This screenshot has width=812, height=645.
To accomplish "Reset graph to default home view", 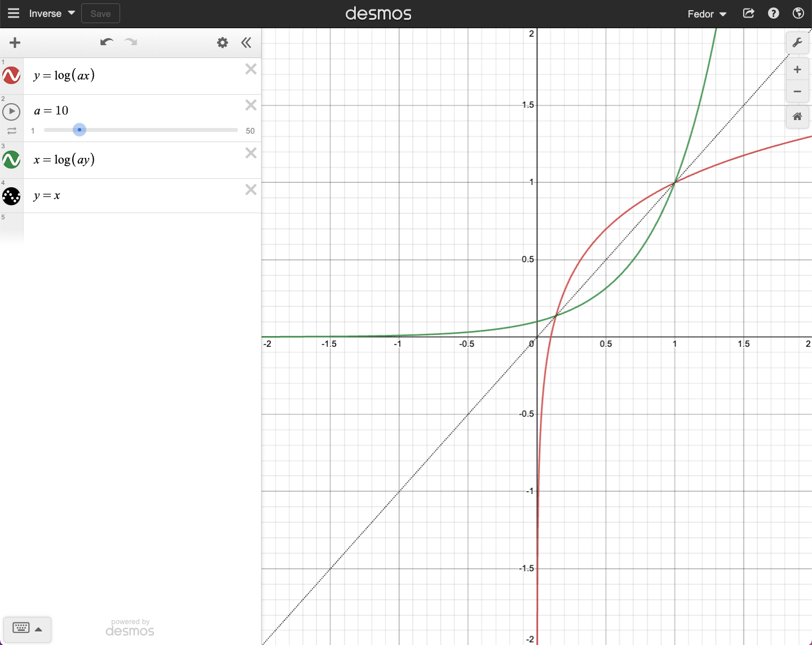I will coord(797,117).
